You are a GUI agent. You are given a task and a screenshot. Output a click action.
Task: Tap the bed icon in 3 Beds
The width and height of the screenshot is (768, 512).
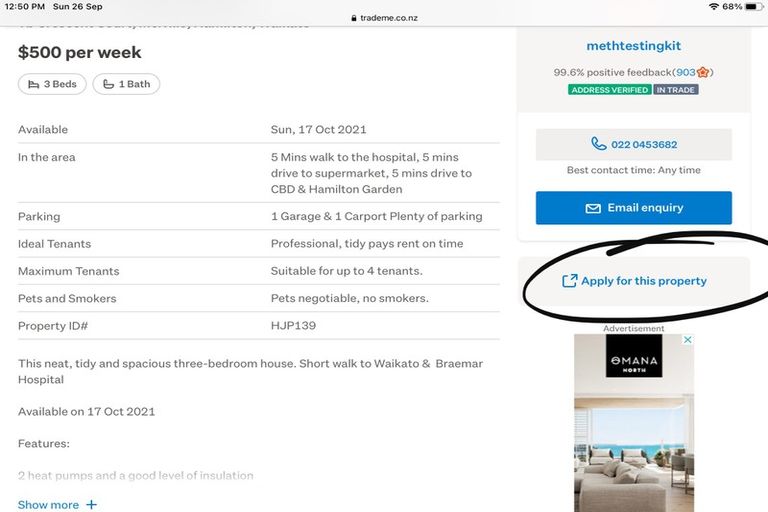pyautogui.click(x=34, y=84)
